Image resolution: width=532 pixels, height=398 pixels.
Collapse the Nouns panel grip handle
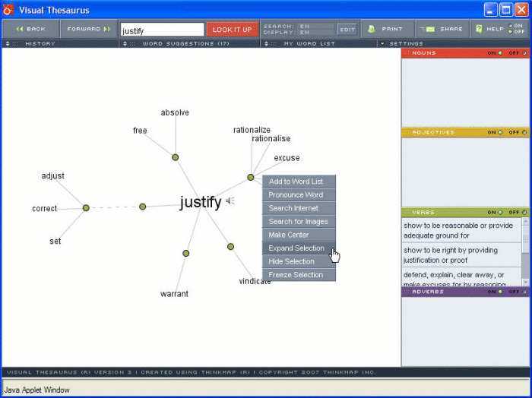[407, 53]
